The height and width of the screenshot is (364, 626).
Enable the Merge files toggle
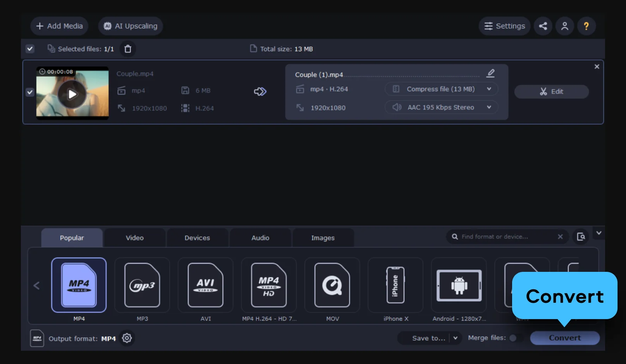click(515, 338)
